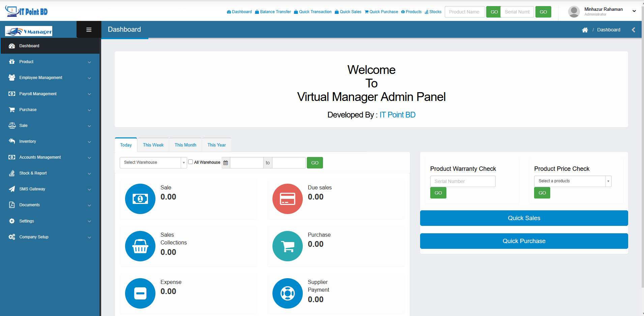
Task: Expand the user profile menu for Minhazur Rahaman
Action: [635, 11]
